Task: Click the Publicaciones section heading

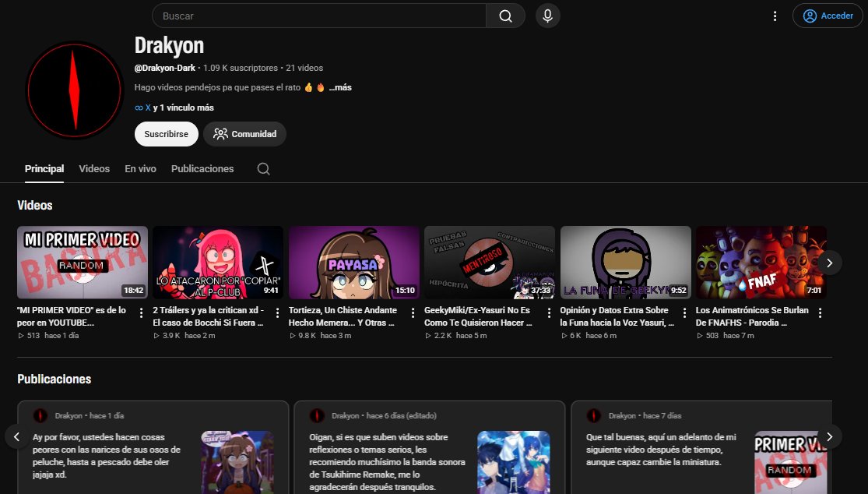Action: pyautogui.click(x=54, y=379)
